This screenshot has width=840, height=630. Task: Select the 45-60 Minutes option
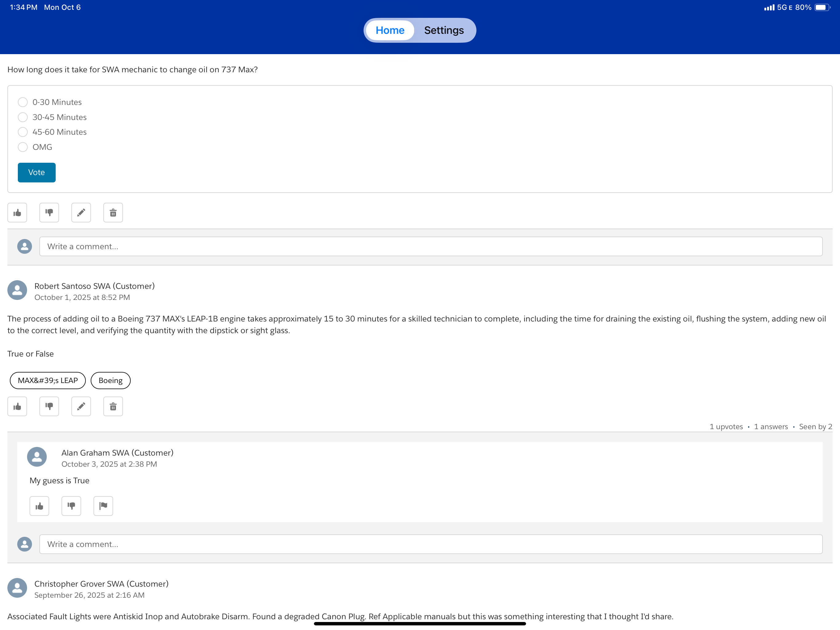point(23,132)
